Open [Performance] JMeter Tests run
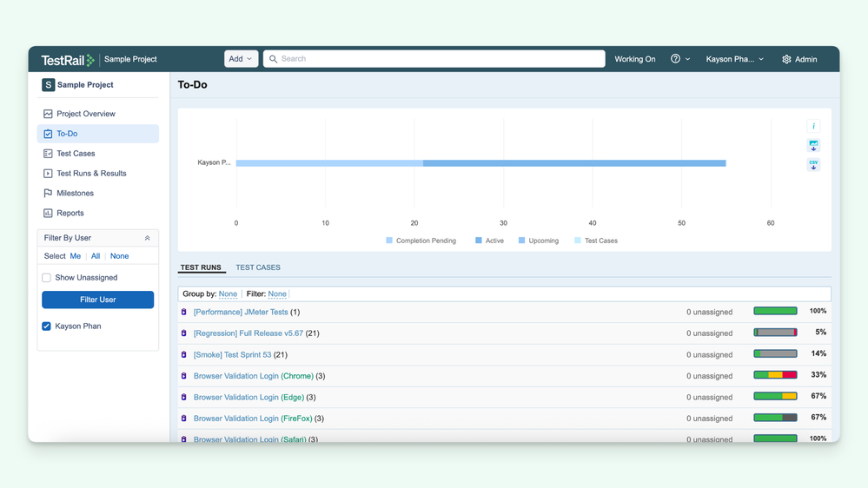 pos(241,312)
